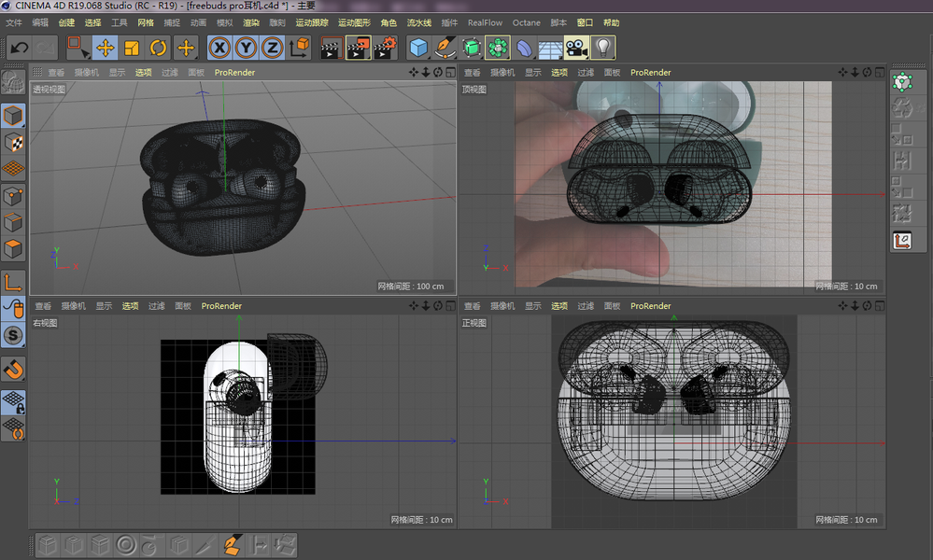Click 网格间距 : 100 cm text
933x560 pixels.
[411, 287]
